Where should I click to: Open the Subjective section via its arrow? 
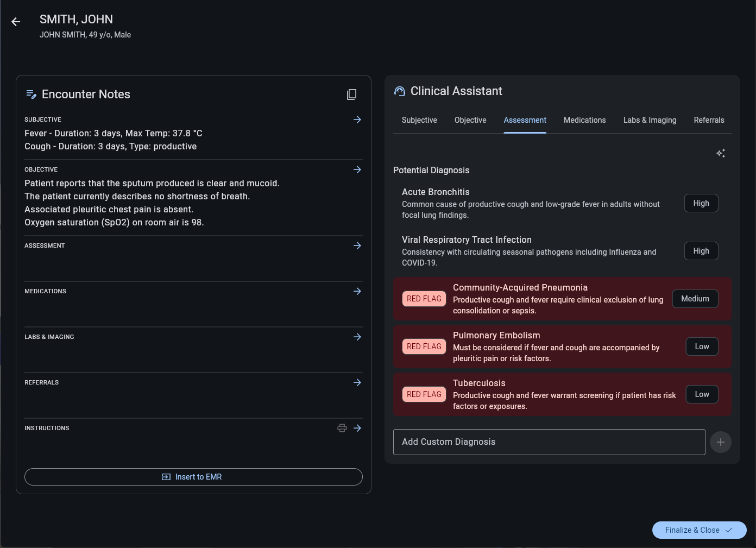(x=357, y=119)
